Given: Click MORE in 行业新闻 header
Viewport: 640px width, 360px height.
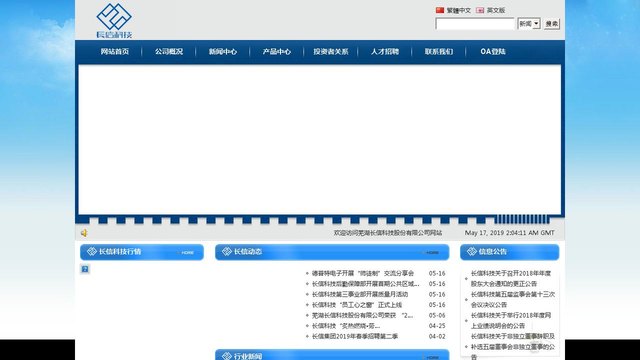Looking at the screenshot, I should click(432, 357).
